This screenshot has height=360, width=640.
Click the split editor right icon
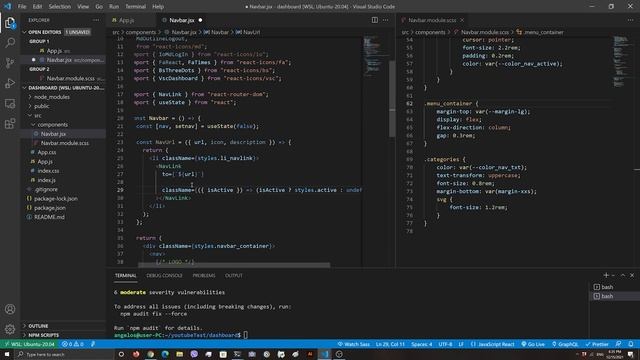tap(374, 20)
